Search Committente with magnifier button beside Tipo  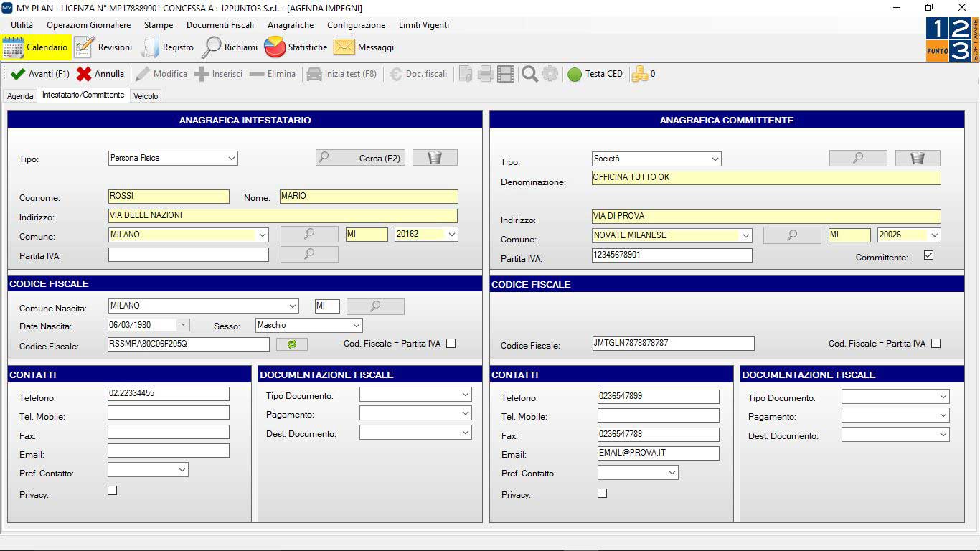[x=858, y=158]
